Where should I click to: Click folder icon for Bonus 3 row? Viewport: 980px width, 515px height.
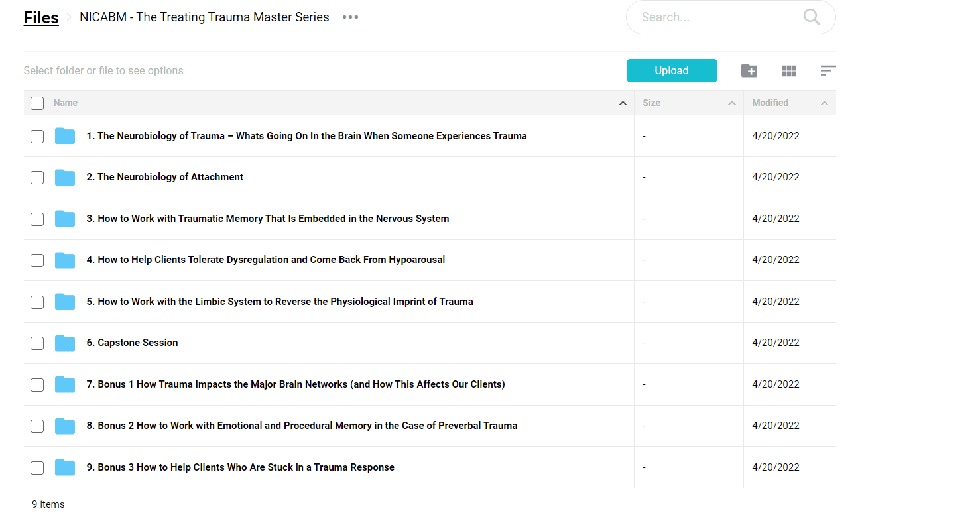point(65,467)
